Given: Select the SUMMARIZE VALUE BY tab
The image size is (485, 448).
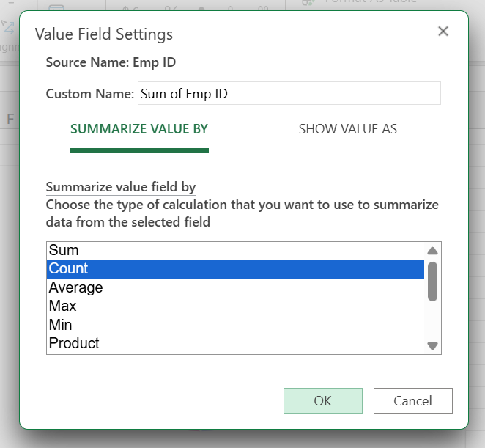Looking at the screenshot, I should click(x=139, y=129).
